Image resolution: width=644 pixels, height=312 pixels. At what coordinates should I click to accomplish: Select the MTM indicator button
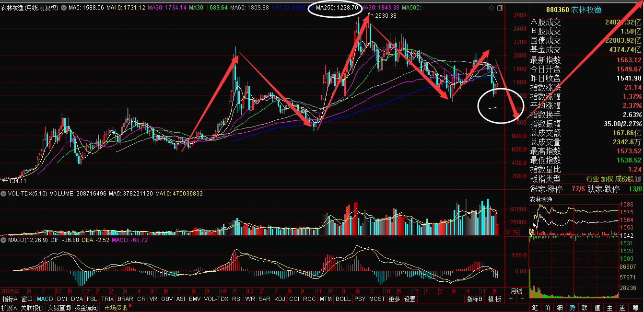[326, 299]
